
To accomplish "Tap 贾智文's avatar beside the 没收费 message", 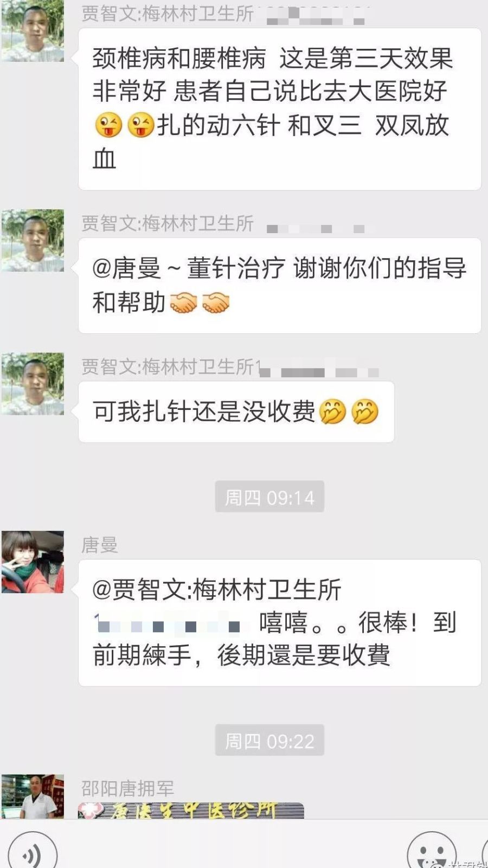I will click(x=33, y=384).
